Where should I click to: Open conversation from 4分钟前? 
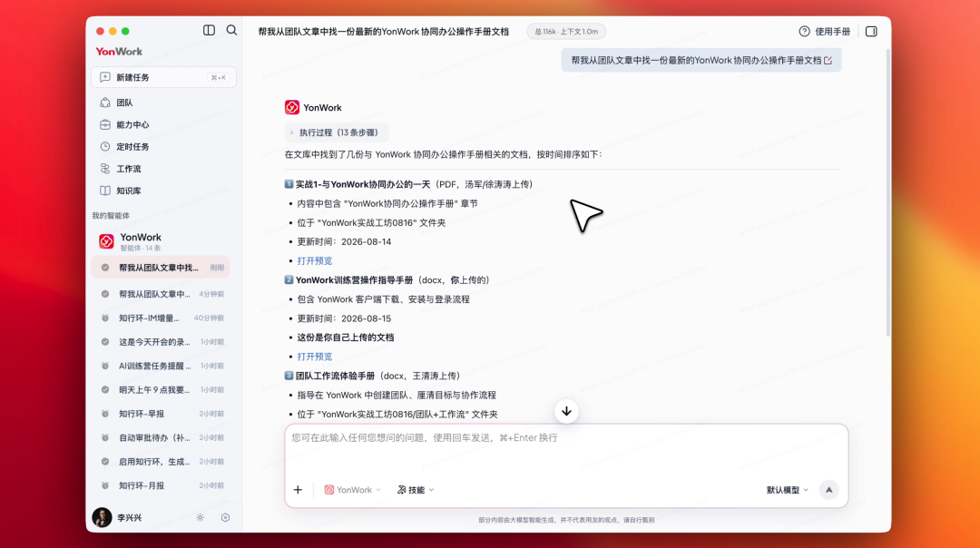click(162, 294)
